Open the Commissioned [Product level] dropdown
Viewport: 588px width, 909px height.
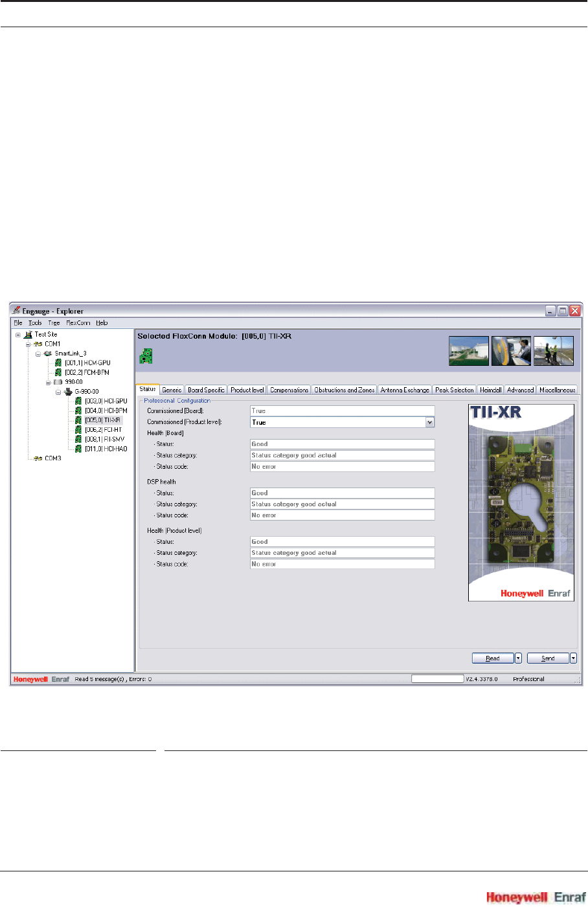[429, 422]
